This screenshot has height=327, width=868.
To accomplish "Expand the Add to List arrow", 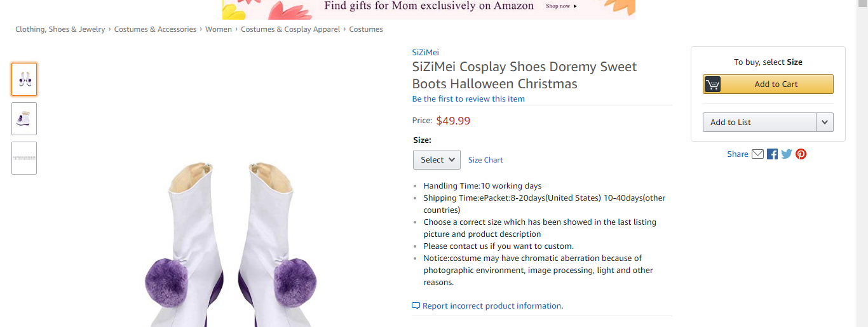I will point(825,123).
